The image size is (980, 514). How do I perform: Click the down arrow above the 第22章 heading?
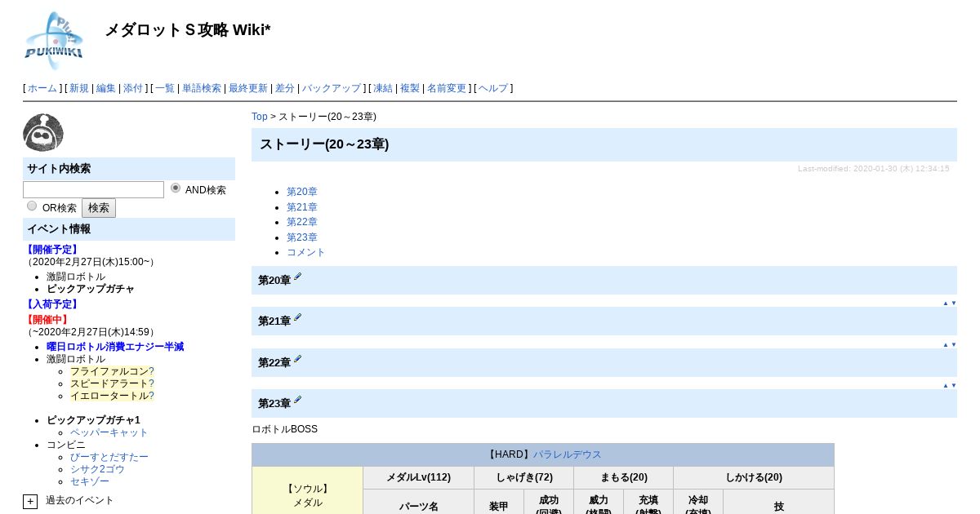[953, 344]
